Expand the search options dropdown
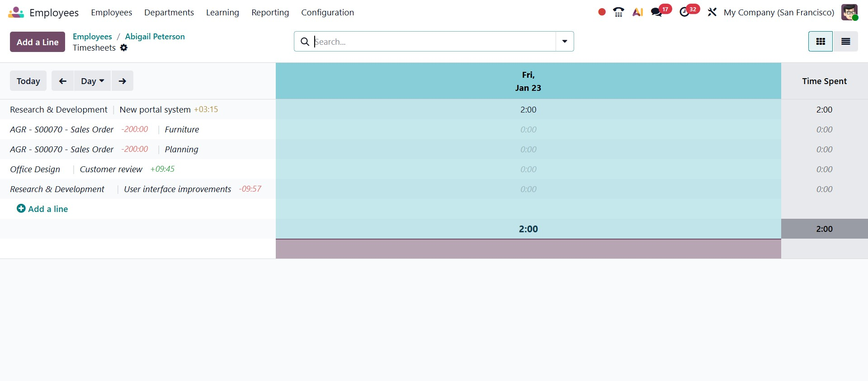Image resolution: width=868 pixels, height=381 pixels. (565, 42)
